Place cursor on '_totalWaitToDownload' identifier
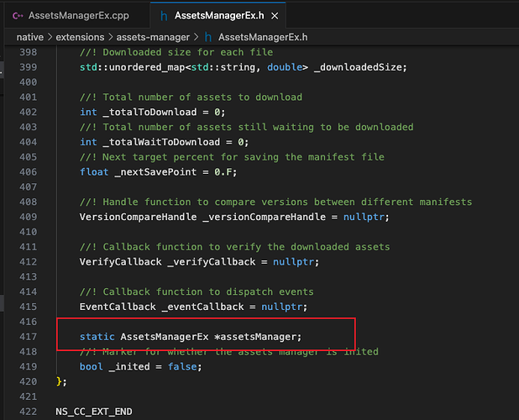This screenshot has width=519, height=420. point(161,142)
